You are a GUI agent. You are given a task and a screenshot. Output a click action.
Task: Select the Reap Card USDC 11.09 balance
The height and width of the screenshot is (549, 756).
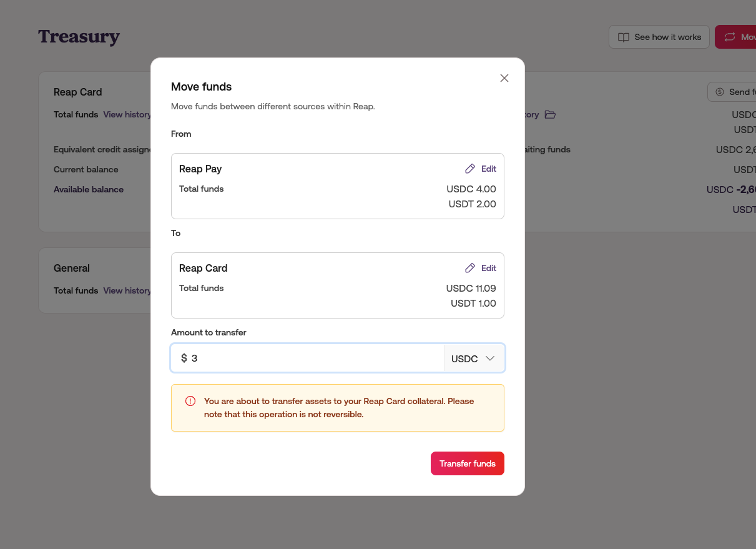tap(471, 289)
